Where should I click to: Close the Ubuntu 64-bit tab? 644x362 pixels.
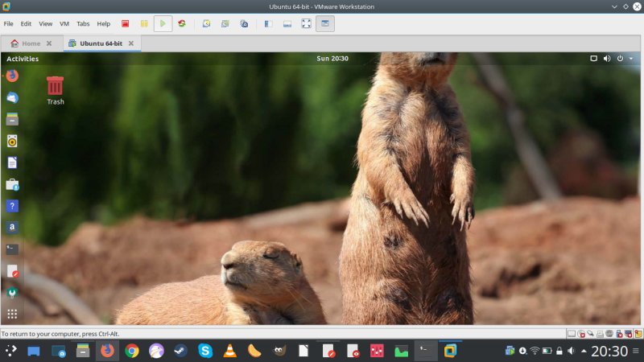131,43
